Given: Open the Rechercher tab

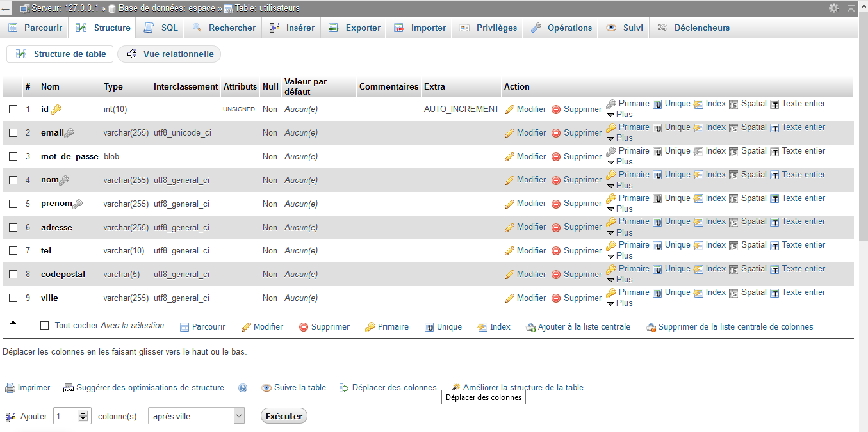Looking at the screenshot, I should pyautogui.click(x=224, y=28).
